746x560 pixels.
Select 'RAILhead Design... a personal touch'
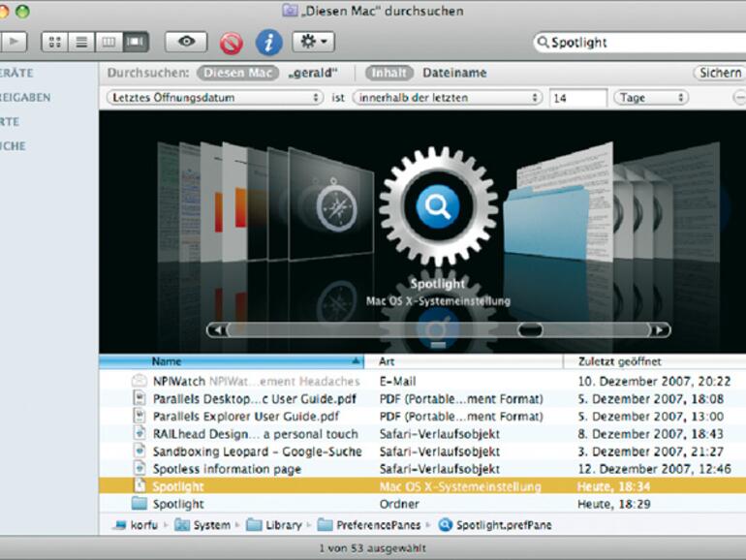[x=422, y=434]
